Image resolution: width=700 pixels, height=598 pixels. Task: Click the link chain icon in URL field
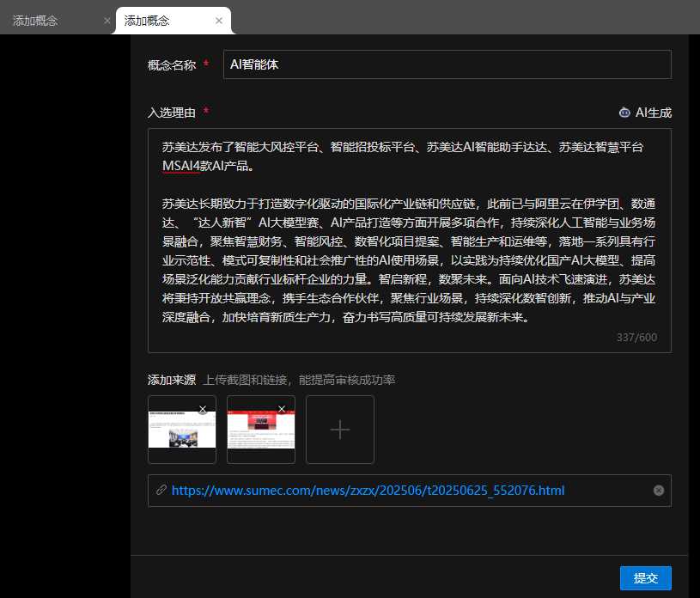tap(161, 491)
